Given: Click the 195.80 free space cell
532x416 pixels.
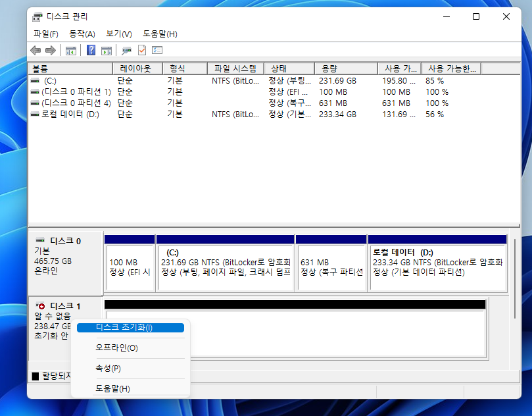Looking at the screenshot, I should [x=399, y=81].
